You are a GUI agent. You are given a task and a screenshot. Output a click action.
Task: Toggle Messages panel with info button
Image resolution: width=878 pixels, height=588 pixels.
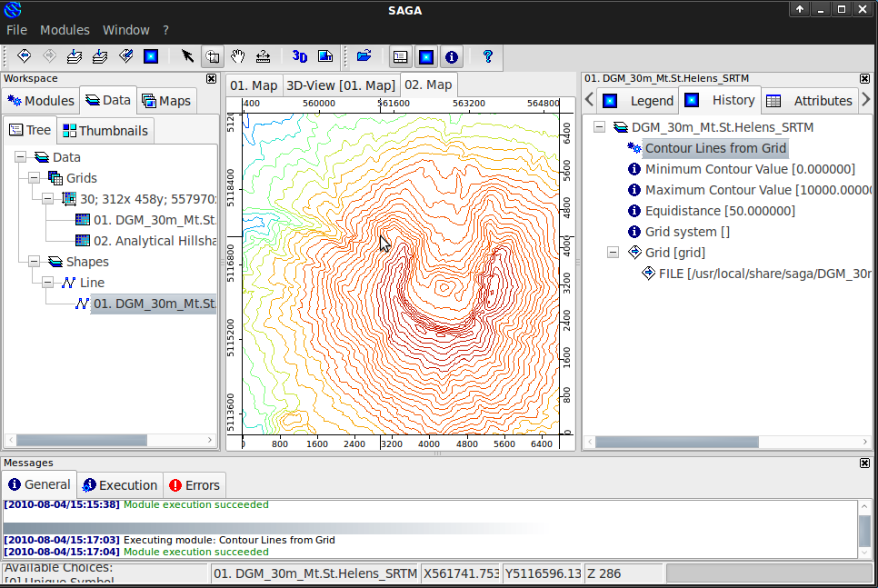click(x=452, y=56)
